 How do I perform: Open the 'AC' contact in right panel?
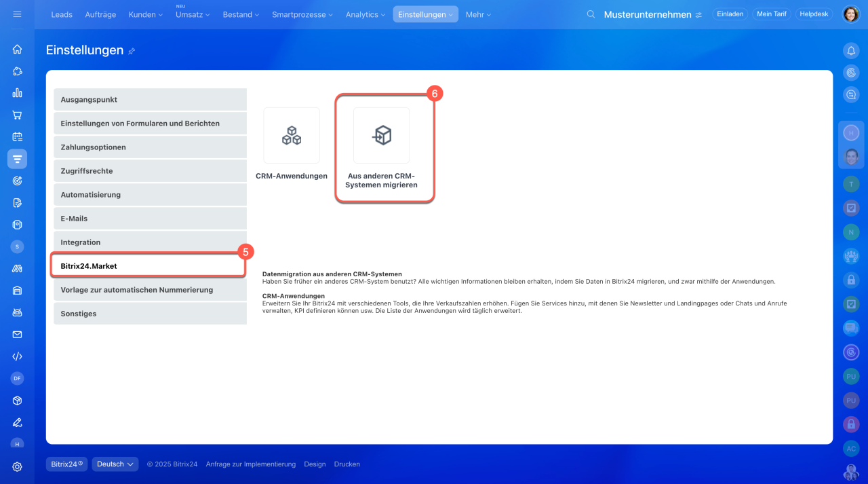(x=851, y=448)
